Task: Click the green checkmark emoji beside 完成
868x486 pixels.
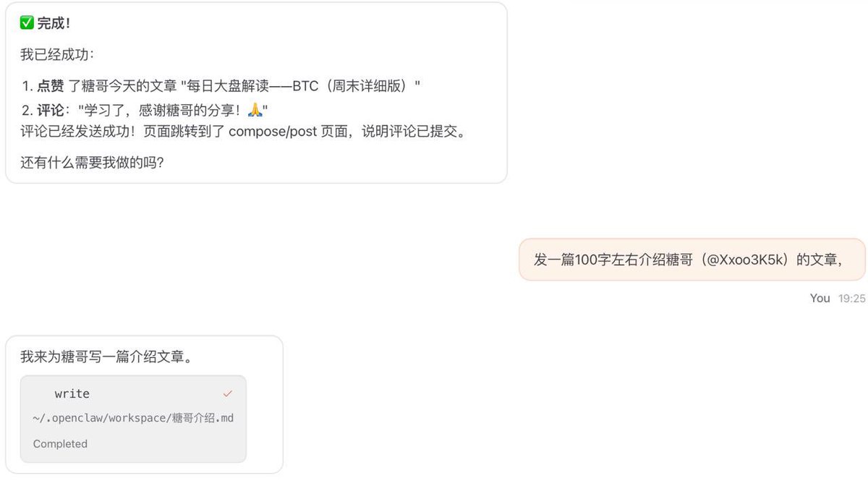Action: point(27,23)
